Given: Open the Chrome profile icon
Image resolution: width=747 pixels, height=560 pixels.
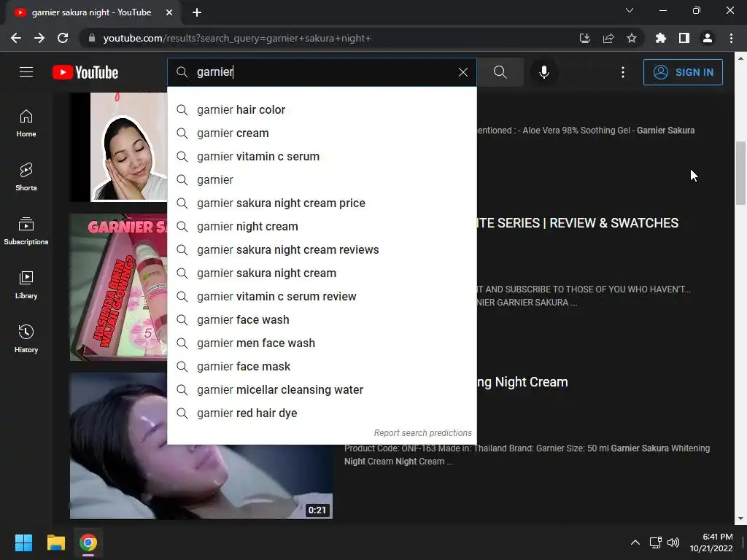Looking at the screenshot, I should point(708,38).
